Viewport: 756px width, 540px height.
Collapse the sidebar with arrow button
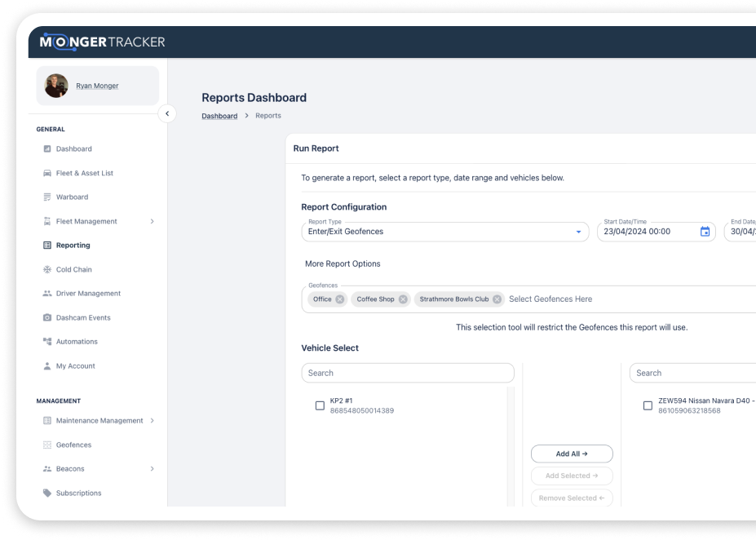coord(166,114)
